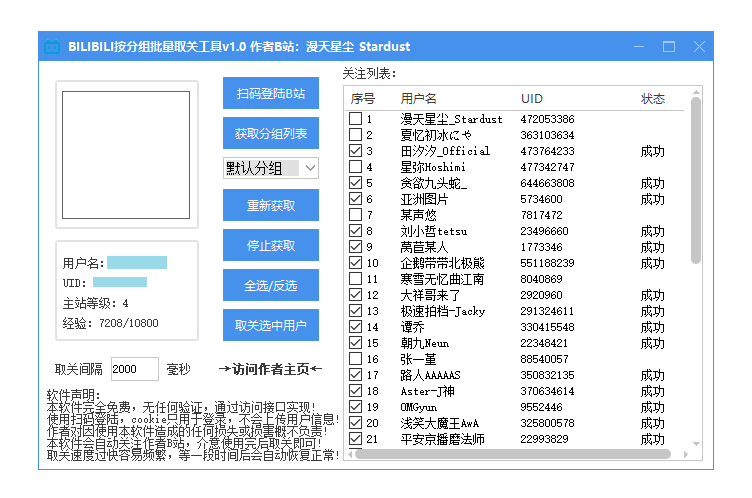The width and height of the screenshot is (752, 498).
Task: Click the 停止获取 button
Action: click(x=270, y=245)
